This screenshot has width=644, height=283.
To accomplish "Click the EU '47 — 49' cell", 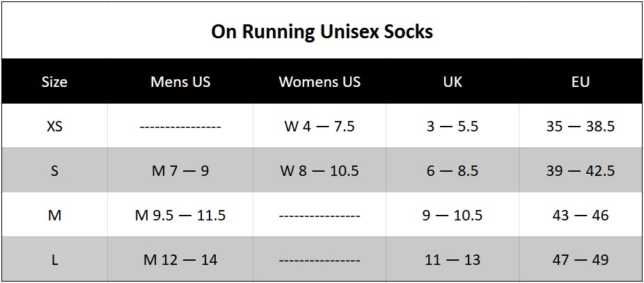I will tap(580, 260).
